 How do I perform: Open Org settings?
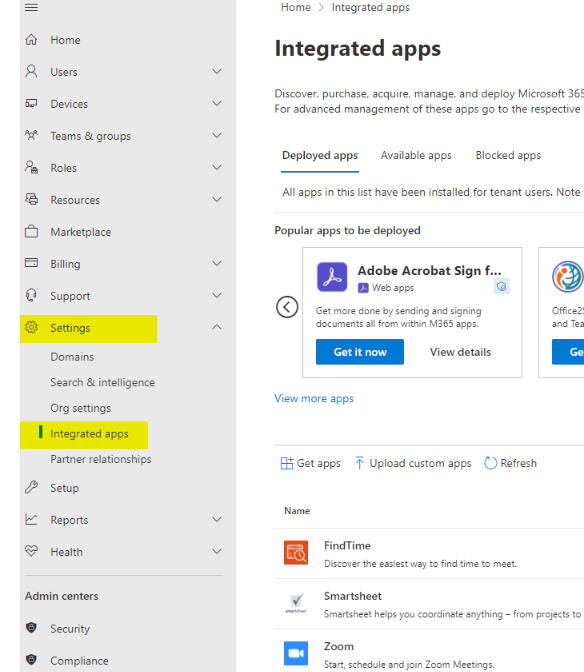point(81,408)
